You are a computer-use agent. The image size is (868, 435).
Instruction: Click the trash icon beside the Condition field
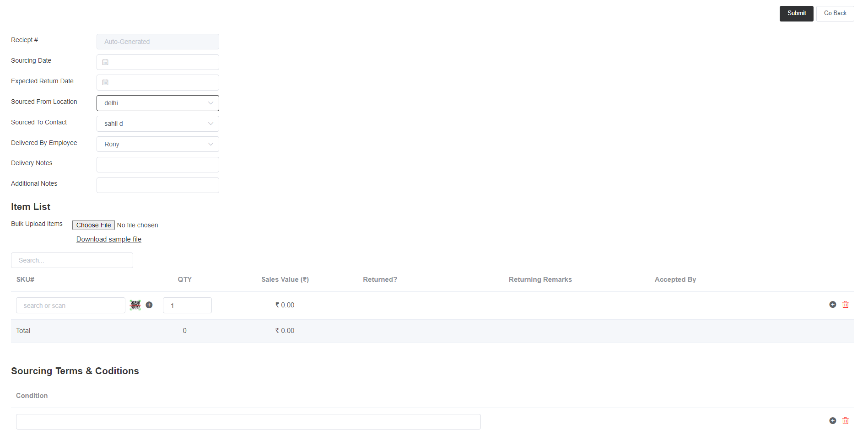tap(845, 420)
